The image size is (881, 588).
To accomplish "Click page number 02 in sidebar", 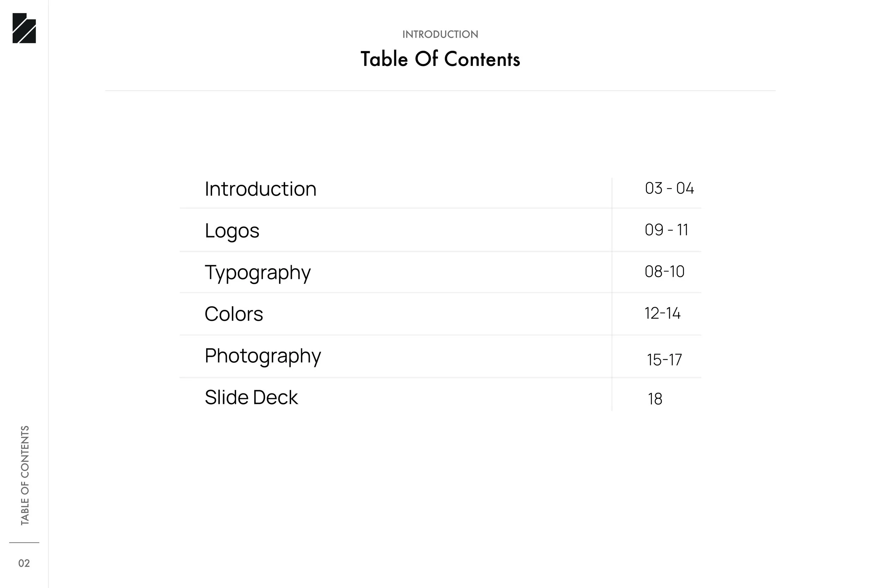I will 24,563.
